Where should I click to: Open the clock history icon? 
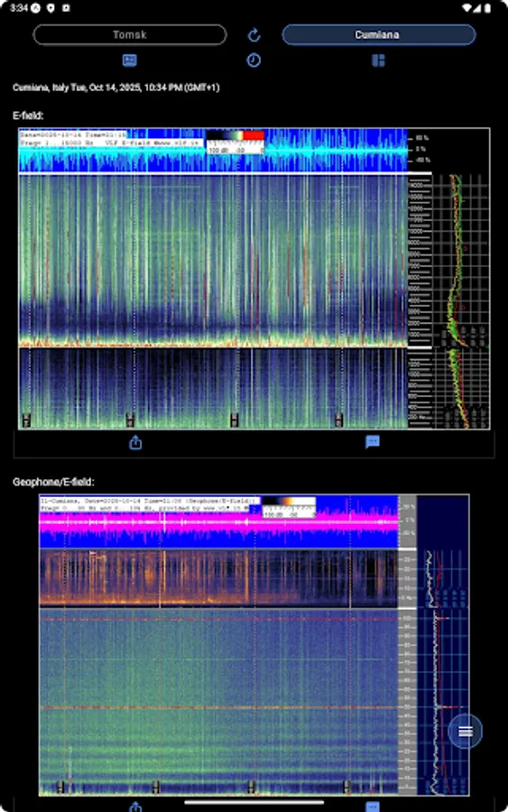click(254, 60)
